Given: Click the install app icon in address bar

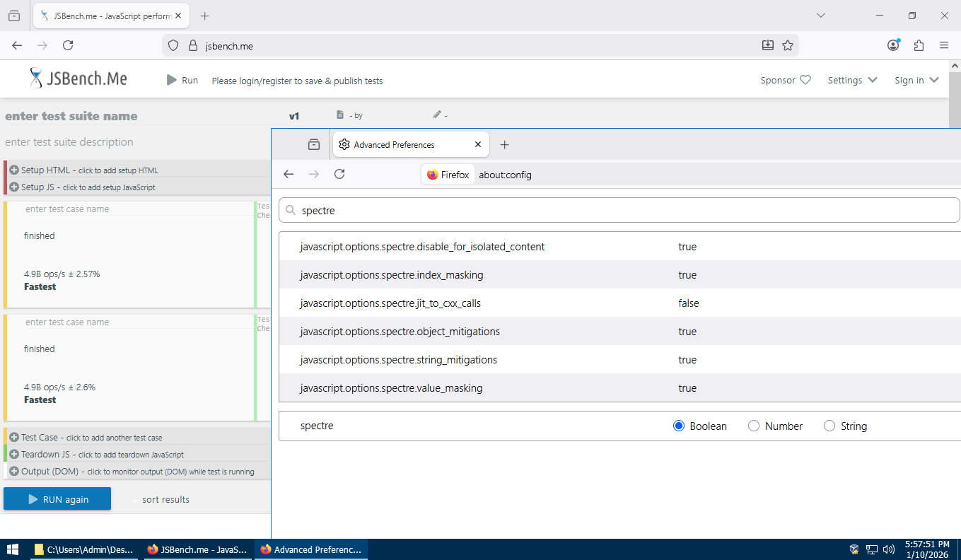Looking at the screenshot, I should tap(768, 45).
